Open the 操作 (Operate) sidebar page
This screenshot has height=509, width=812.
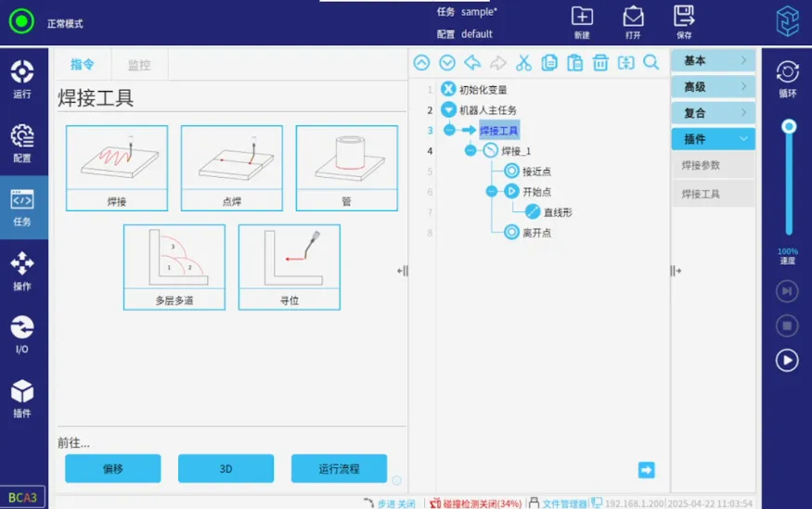tap(22, 271)
